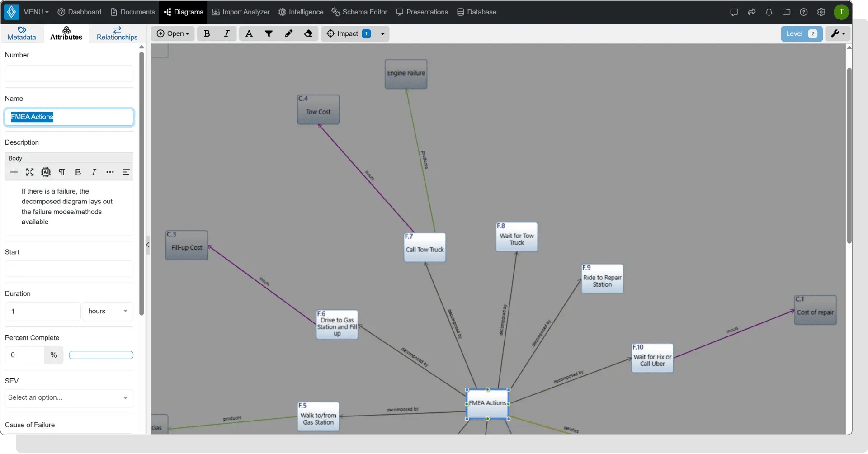Toggle italic in description editor

94,172
